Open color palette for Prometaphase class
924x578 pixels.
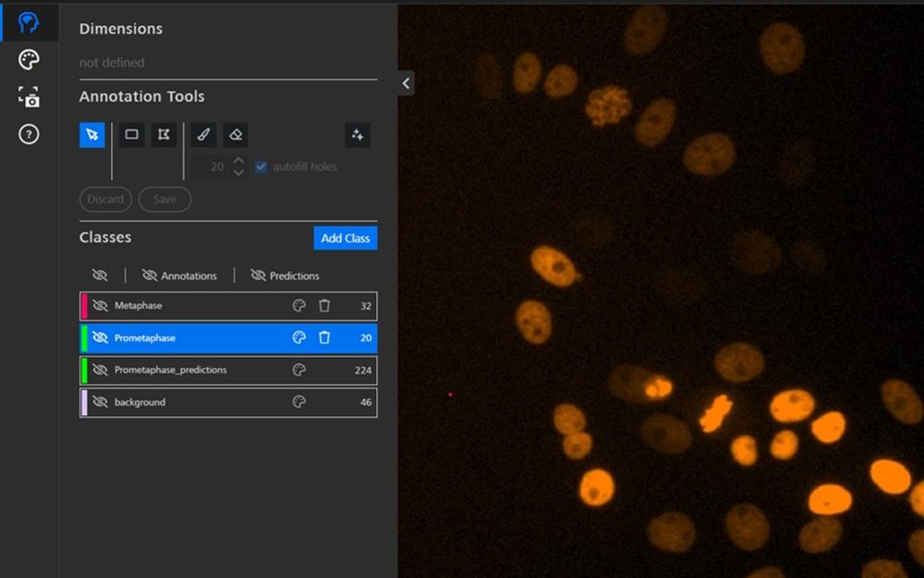coord(298,338)
